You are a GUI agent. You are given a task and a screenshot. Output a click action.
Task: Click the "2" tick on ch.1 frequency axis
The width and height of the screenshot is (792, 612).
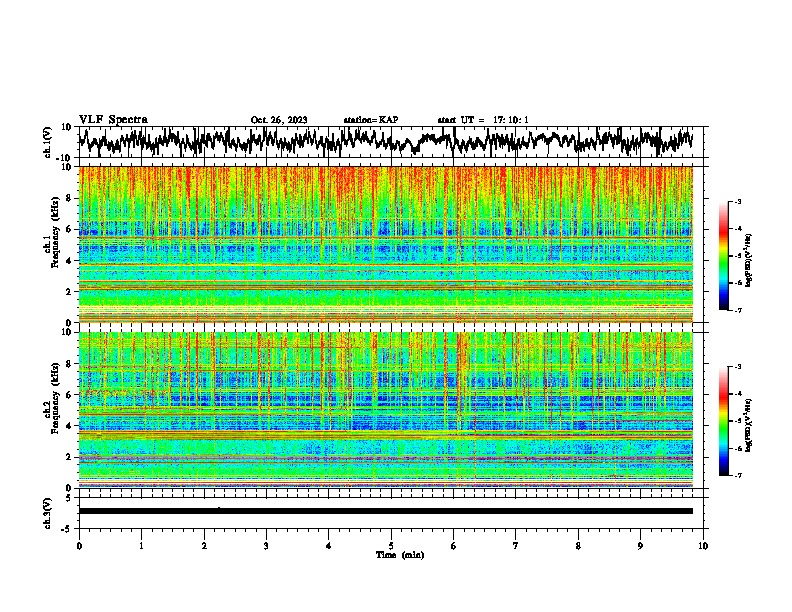point(69,291)
